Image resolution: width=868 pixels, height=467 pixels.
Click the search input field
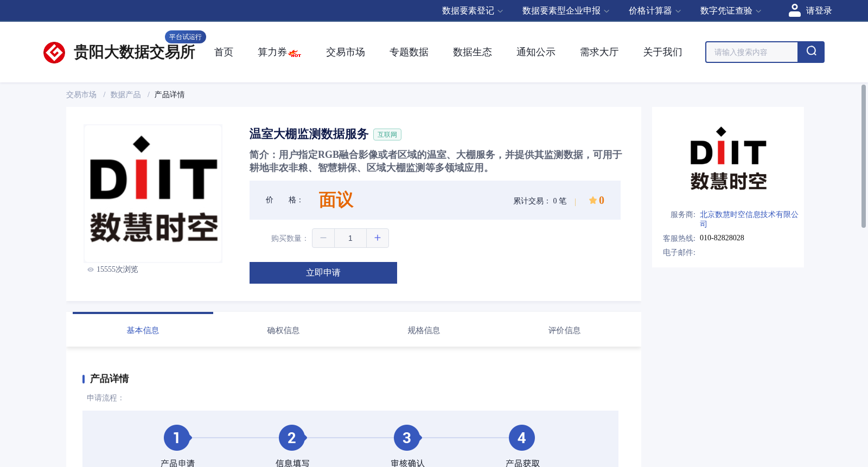752,52
